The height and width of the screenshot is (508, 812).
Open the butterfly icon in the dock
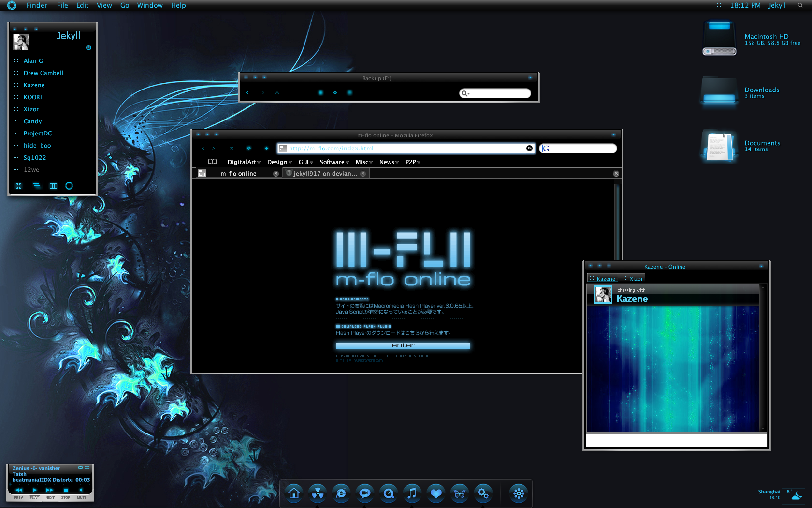459,493
